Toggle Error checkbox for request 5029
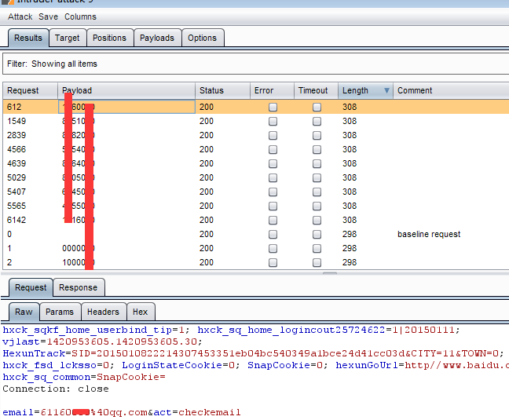 273,177
